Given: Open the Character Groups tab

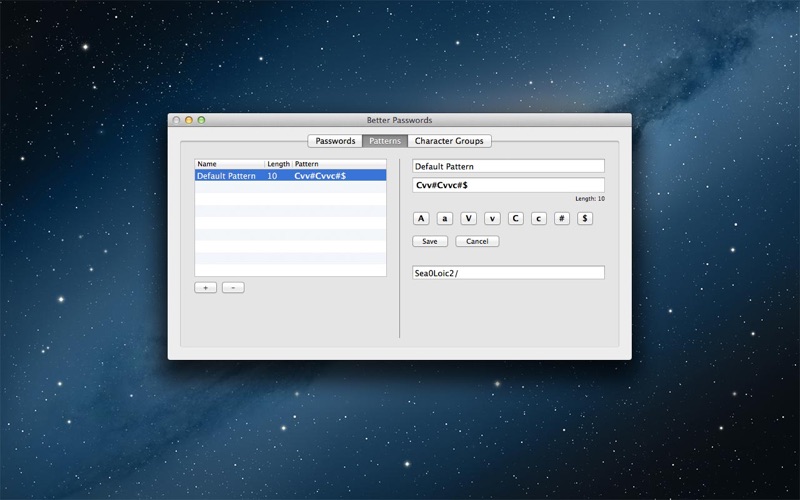Looking at the screenshot, I should tap(449, 141).
